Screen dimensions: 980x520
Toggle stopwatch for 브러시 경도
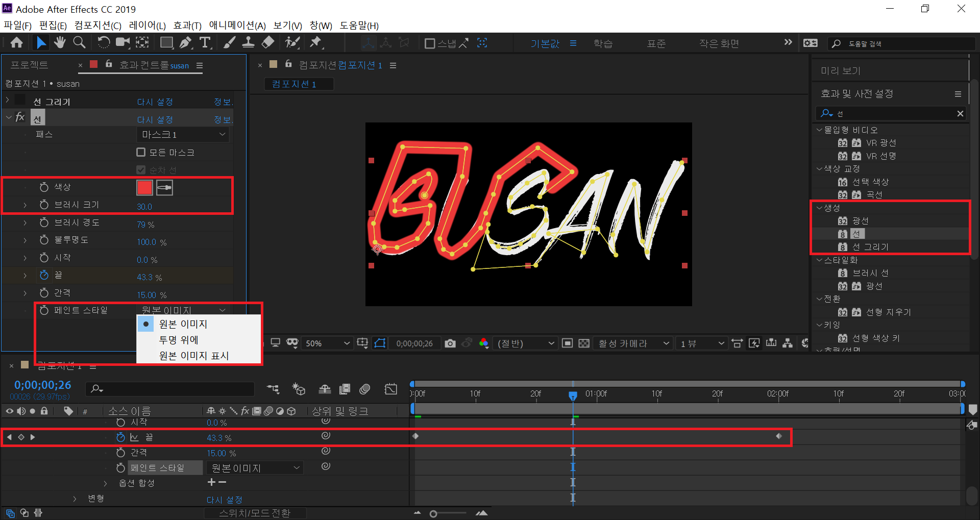[x=44, y=222]
